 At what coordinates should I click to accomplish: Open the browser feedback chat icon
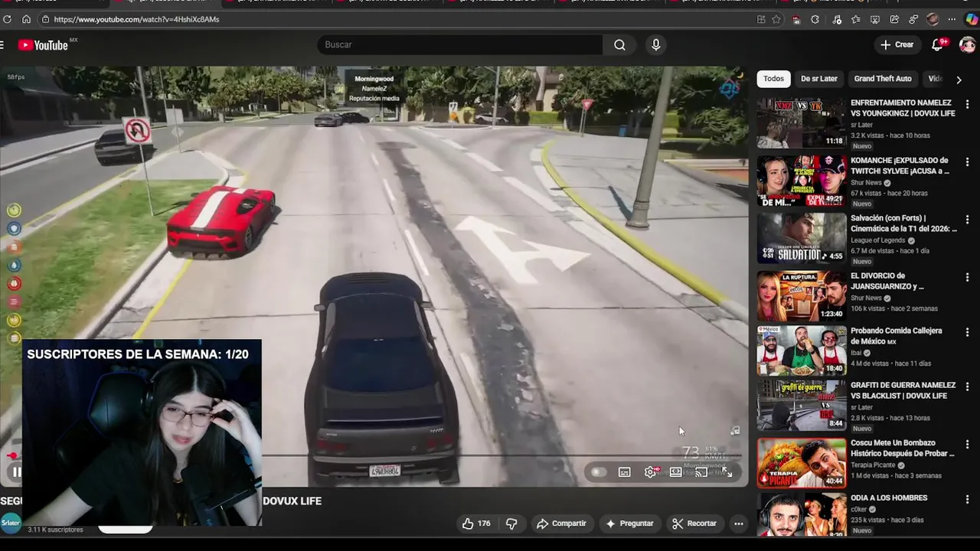coord(913,19)
